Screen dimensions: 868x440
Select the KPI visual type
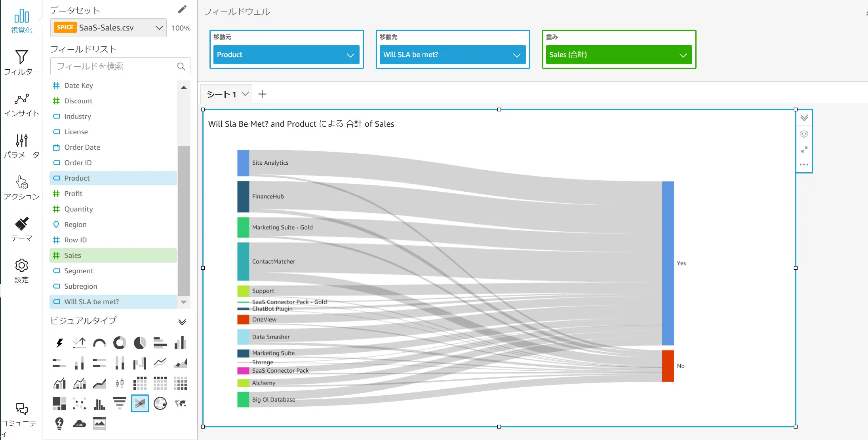point(79,343)
